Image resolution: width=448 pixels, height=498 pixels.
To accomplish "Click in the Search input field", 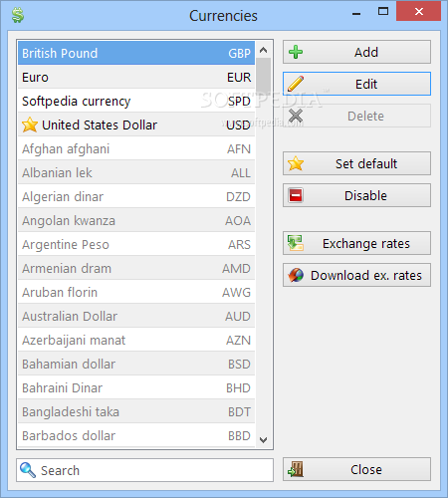I will click(x=144, y=470).
